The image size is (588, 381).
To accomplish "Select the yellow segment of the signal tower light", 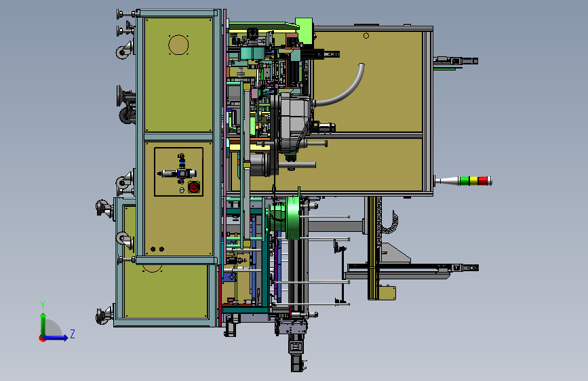I will pyautogui.click(x=473, y=181).
